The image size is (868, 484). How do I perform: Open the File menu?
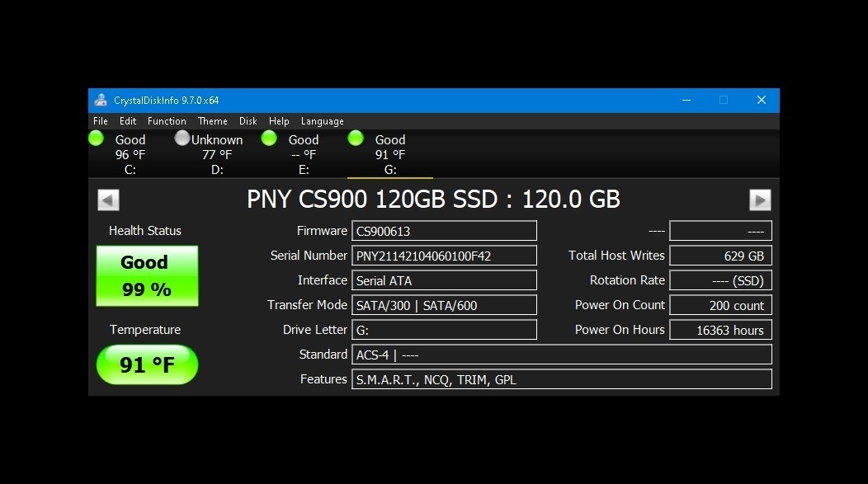tap(100, 121)
